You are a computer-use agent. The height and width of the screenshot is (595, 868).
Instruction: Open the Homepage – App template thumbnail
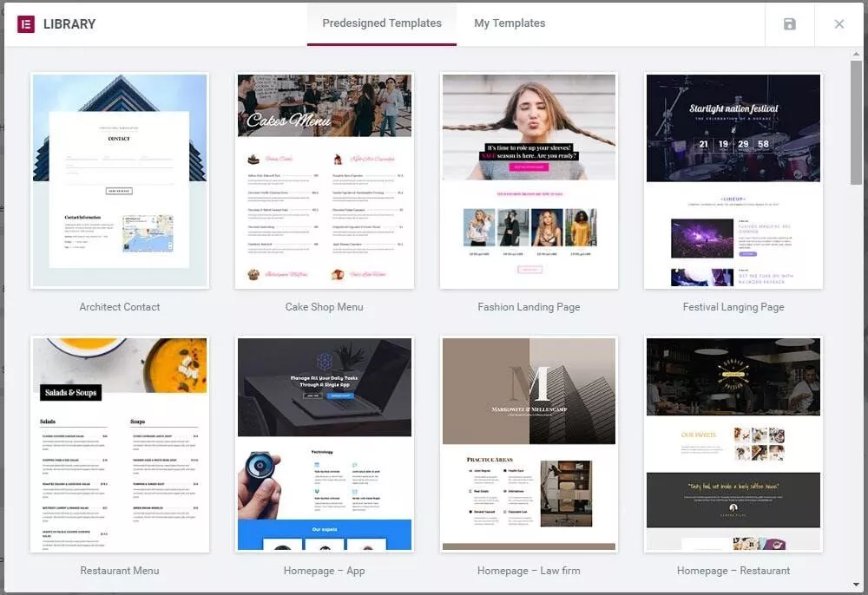[x=325, y=444]
